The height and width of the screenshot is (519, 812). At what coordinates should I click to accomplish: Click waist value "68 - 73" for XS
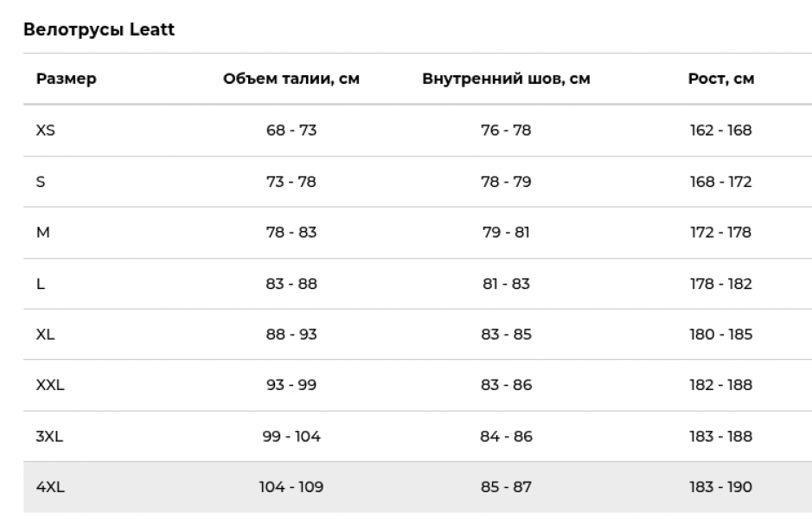pos(291,130)
